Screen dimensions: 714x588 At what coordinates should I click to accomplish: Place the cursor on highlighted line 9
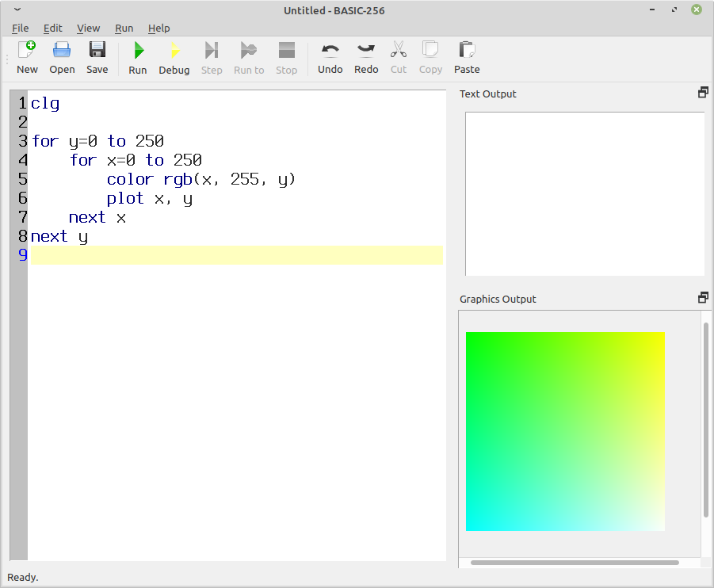coord(236,255)
